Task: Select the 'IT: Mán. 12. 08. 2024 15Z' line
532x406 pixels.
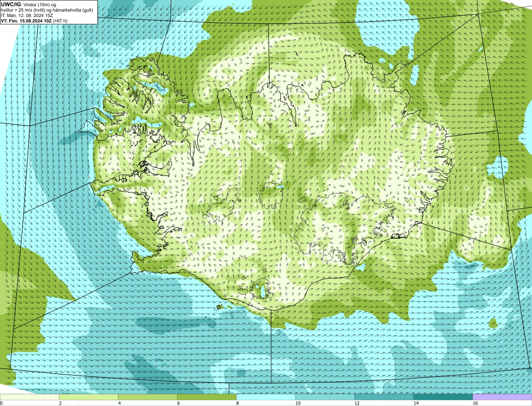Action: click(27, 15)
